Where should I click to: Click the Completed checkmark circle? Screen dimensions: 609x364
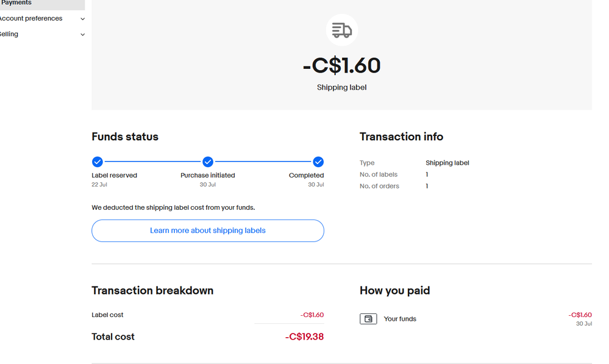point(318,162)
